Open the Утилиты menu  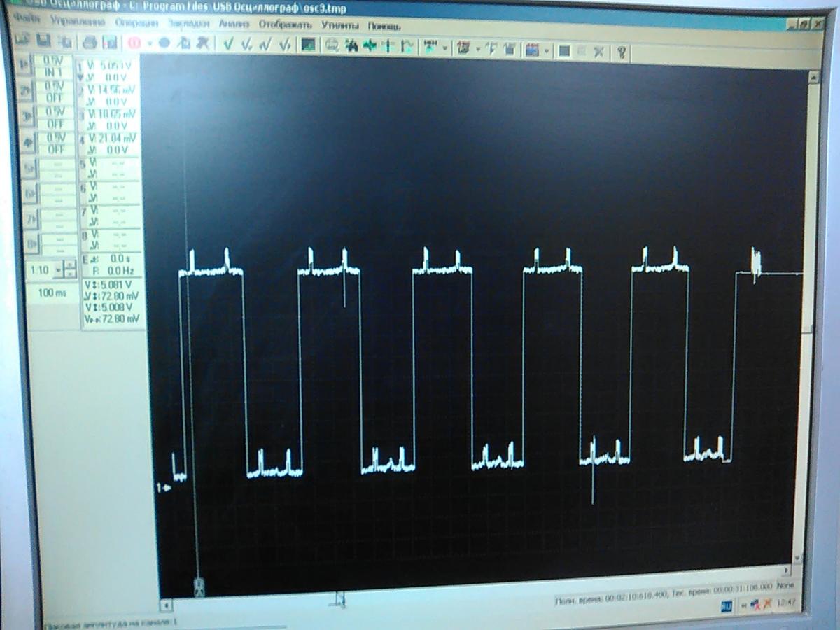click(340, 25)
